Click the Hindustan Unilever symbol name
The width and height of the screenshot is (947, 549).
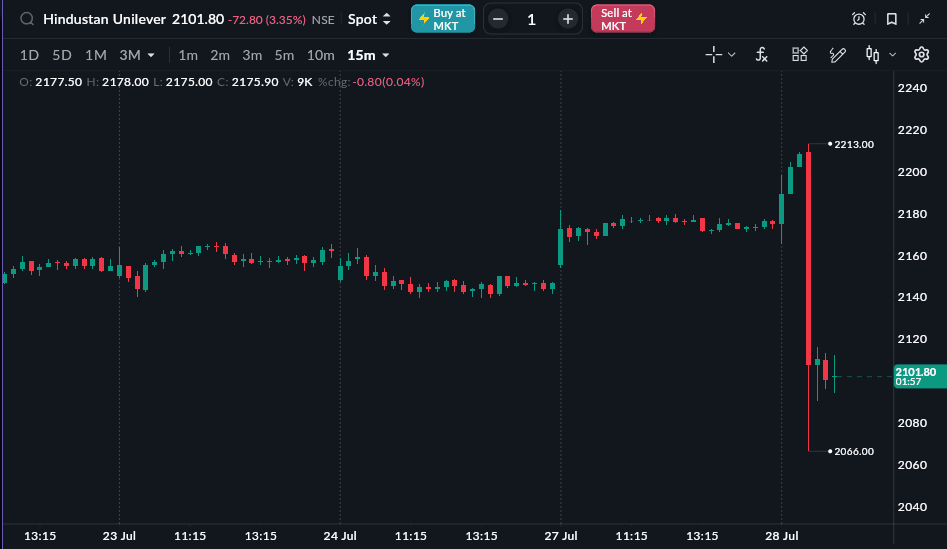104,19
